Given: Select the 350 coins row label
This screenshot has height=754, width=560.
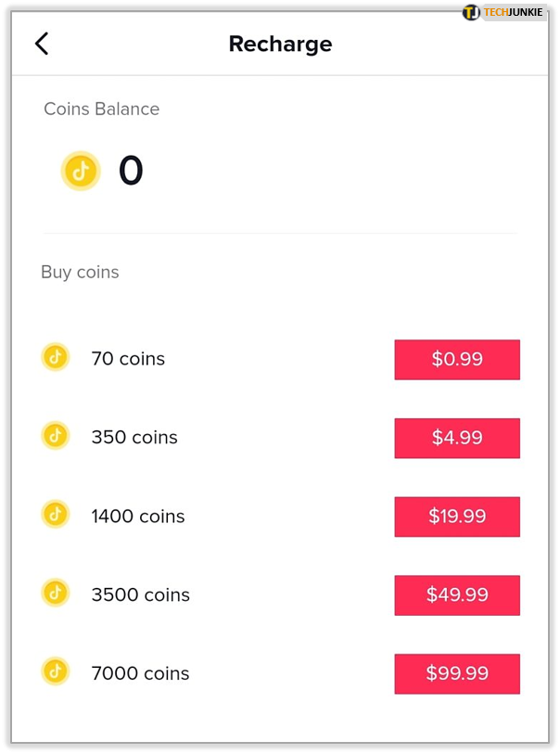Looking at the screenshot, I should pyautogui.click(x=133, y=438).
